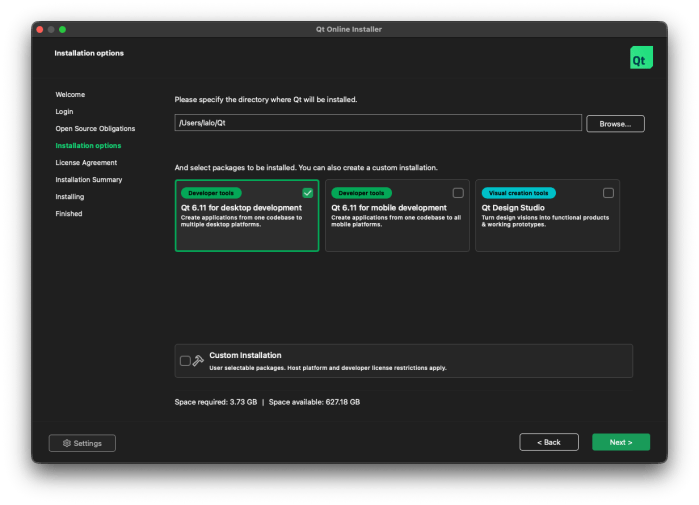Click the Developer tools badge on desktop card
Image resolution: width=699 pixels, height=505 pixels.
point(211,193)
